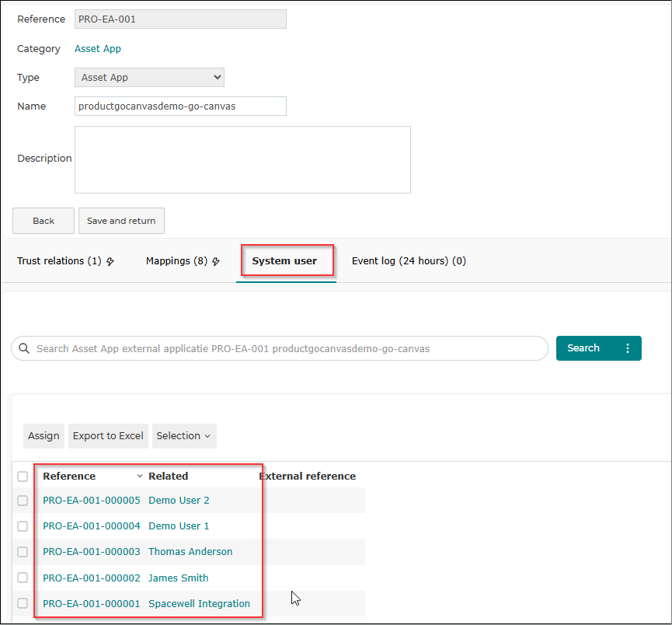Open the Type dropdown showing Asset App
The height and width of the screenshot is (625, 672).
(x=150, y=78)
